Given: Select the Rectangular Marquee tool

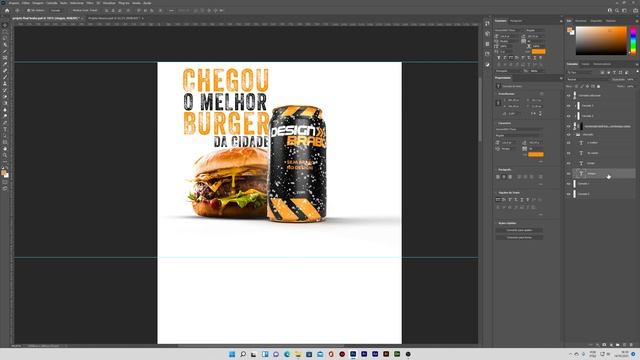Looking at the screenshot, I should click(x=5, y=32).
